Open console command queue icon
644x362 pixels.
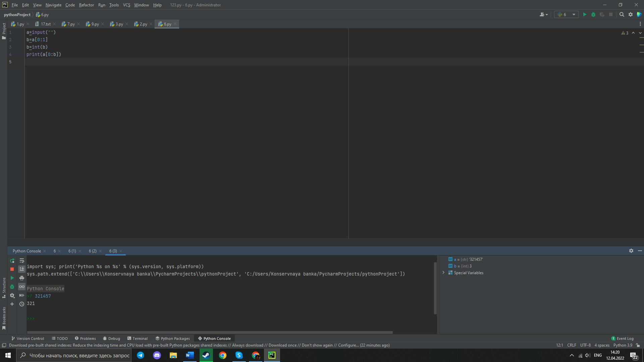coord(22,295)
